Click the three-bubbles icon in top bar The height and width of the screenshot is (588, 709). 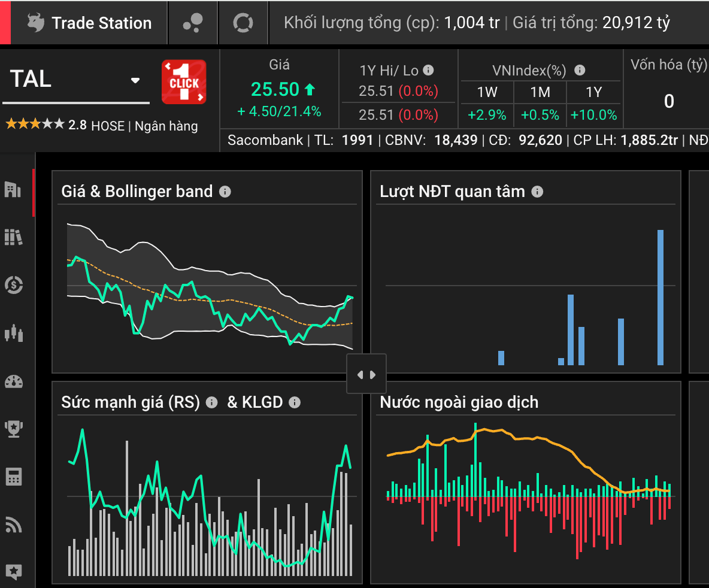click(x=193, y=23)
